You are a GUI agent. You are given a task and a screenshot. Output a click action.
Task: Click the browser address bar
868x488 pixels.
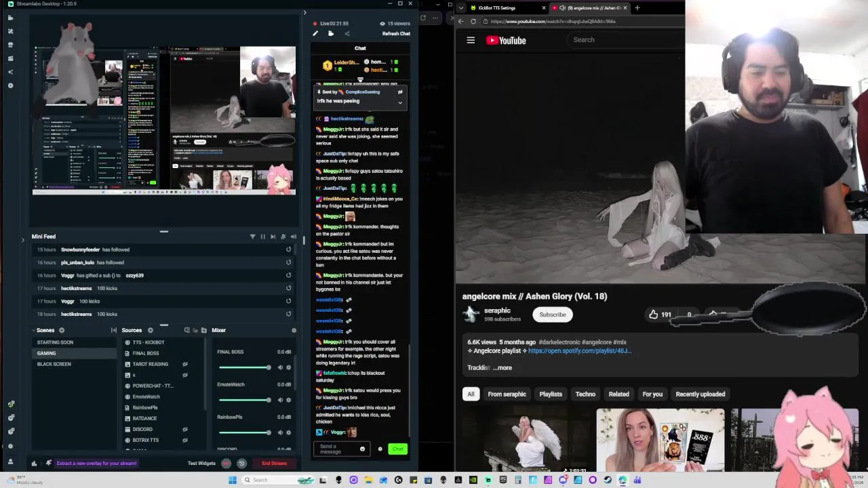pos(583,21)
